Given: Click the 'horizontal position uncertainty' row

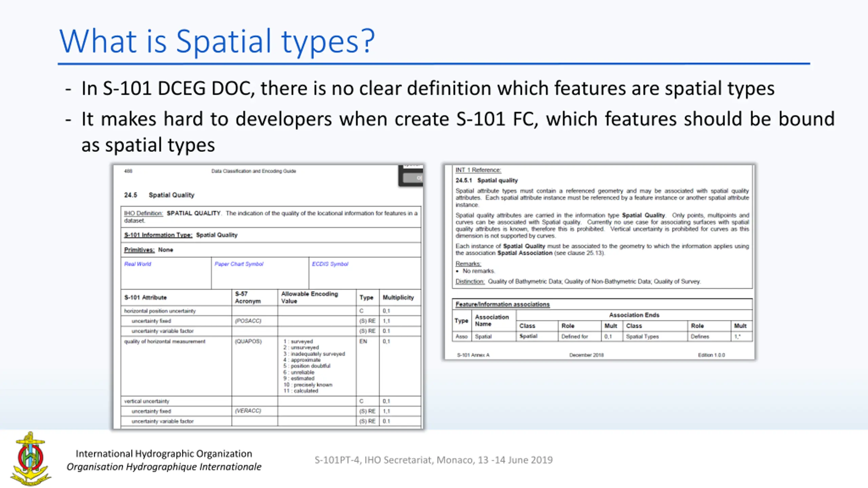Looking at the screenshot, I should pos(271,311).
